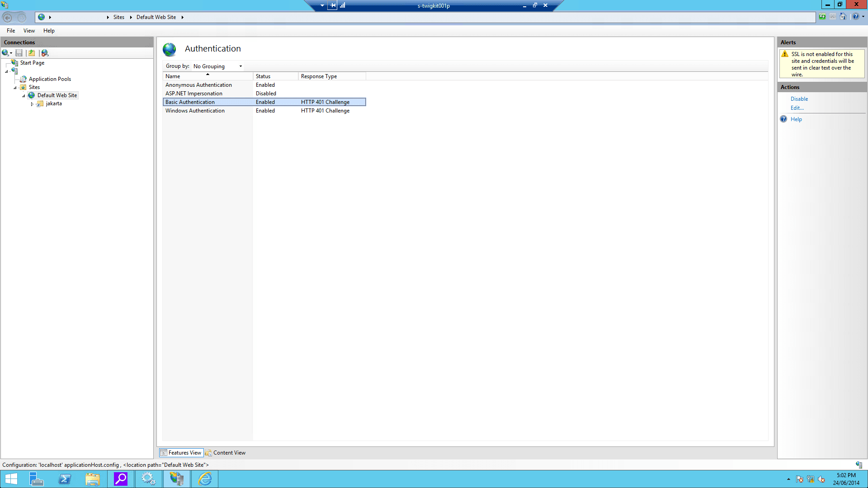
Task: Click the Home house icon in address bar
Action: coord(843,17)
